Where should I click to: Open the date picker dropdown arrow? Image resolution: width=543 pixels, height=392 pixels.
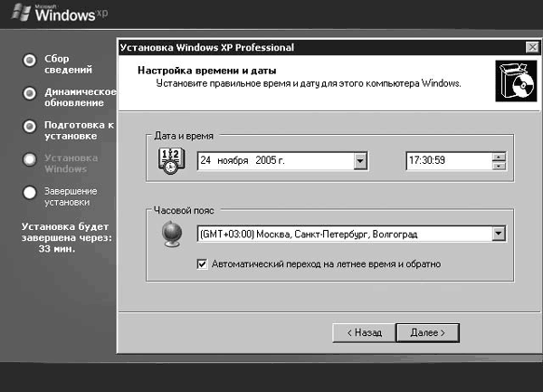click(360, 161)
